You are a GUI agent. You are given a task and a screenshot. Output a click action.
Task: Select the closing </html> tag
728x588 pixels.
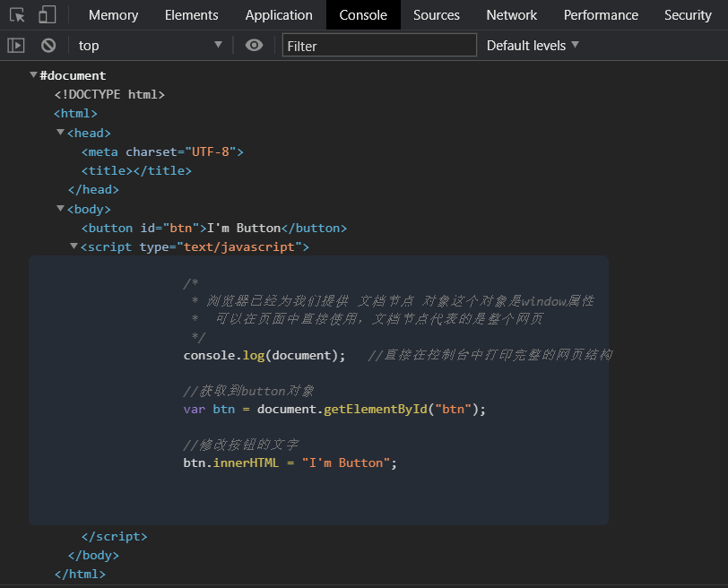80,575
